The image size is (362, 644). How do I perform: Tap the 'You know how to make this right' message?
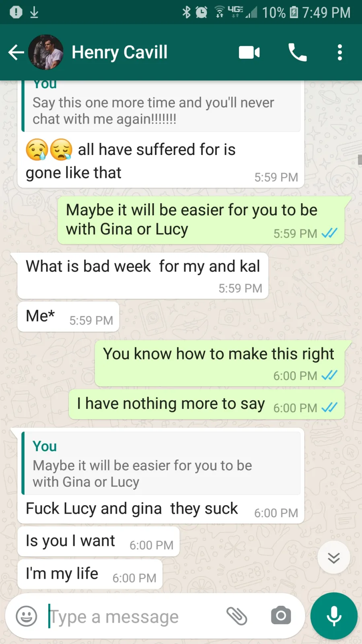click(220, 363)
